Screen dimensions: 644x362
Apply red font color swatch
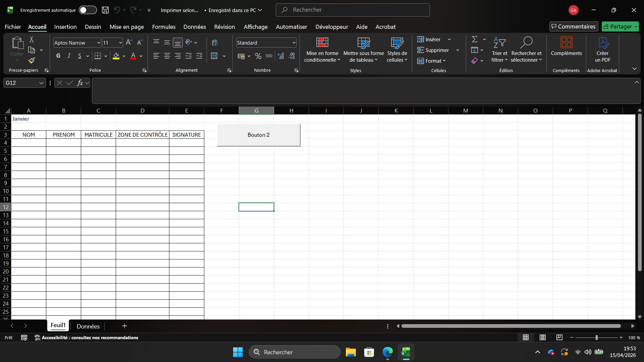pos(133,56)
